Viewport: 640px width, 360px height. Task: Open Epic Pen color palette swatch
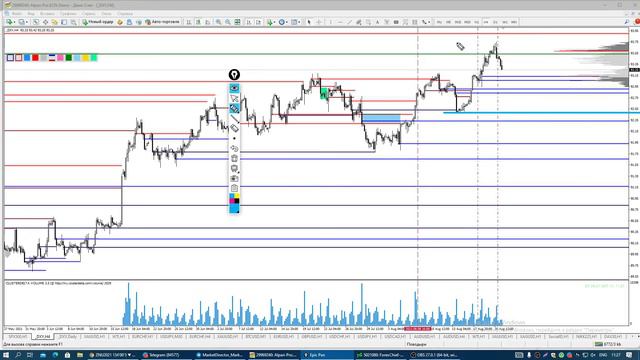(x=234, y=199)
